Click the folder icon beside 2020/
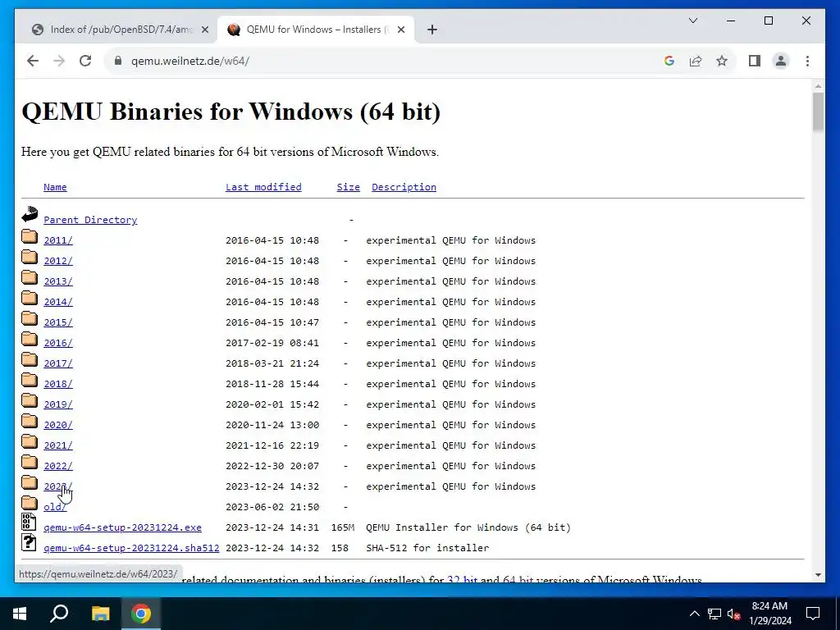 pos(30,421)
